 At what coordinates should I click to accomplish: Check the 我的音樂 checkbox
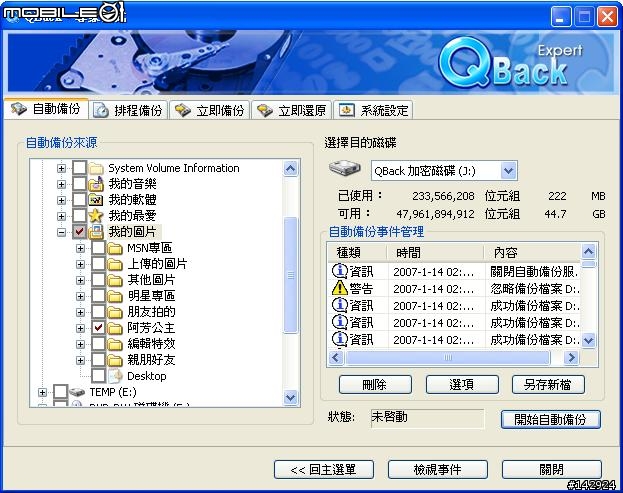click(79, 184)
